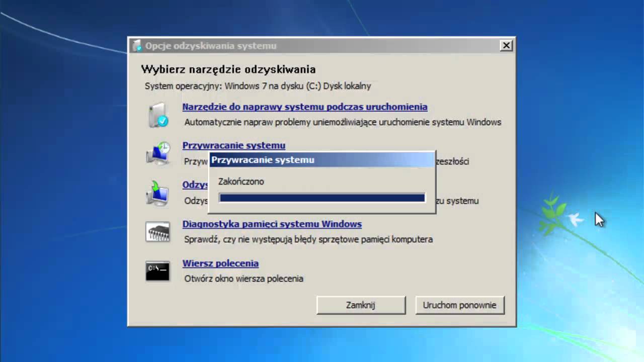Click the Startup Repair tool icon
Image resolution: width=644 pixels, height=362 pixels.
pos(158,115)
